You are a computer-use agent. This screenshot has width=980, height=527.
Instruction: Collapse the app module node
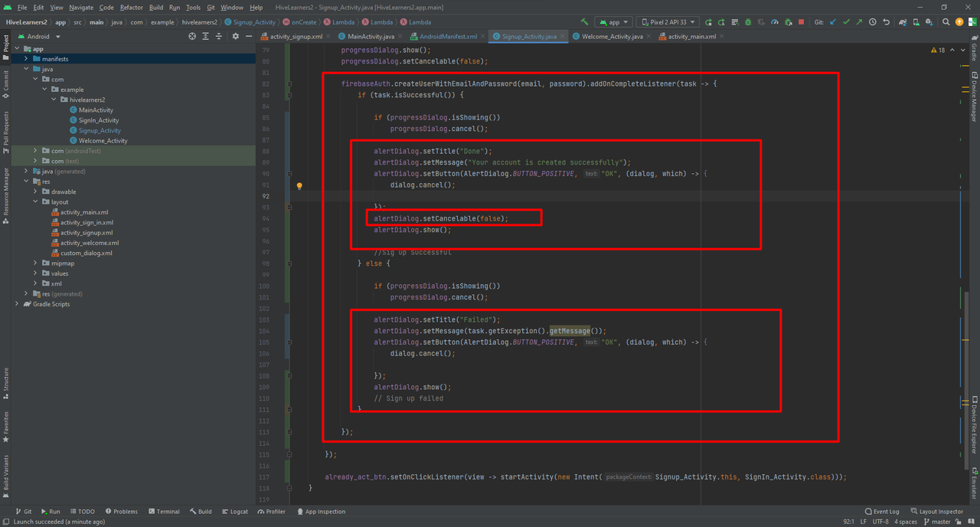click(18, 49)
